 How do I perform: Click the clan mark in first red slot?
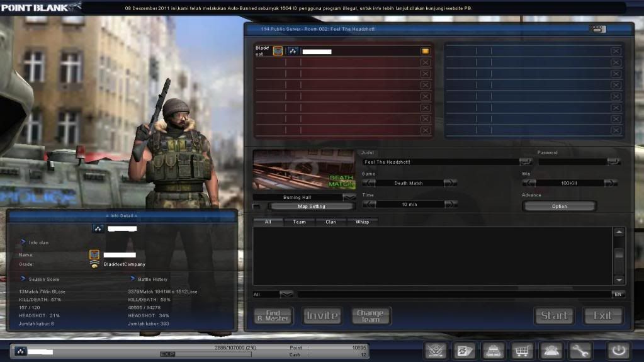pyautogui.click(x=293, y=52)
